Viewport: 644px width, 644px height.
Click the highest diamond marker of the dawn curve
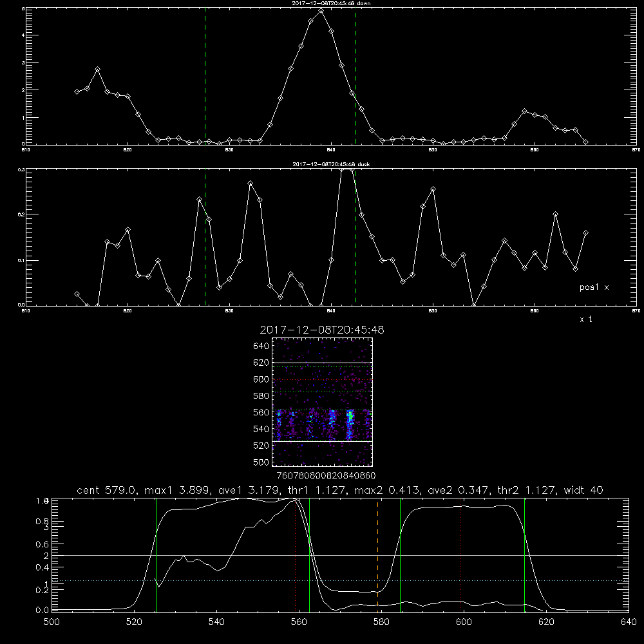[x=321, y=11]
